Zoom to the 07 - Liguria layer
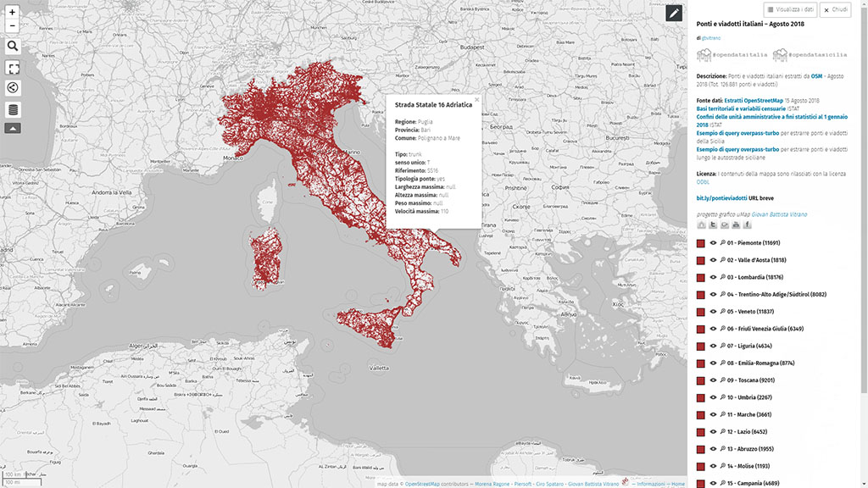The image size is (868, 488). (x=722, y=346)
